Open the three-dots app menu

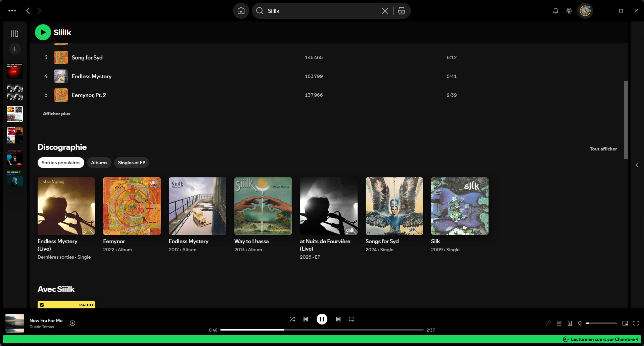pos(12,11)
